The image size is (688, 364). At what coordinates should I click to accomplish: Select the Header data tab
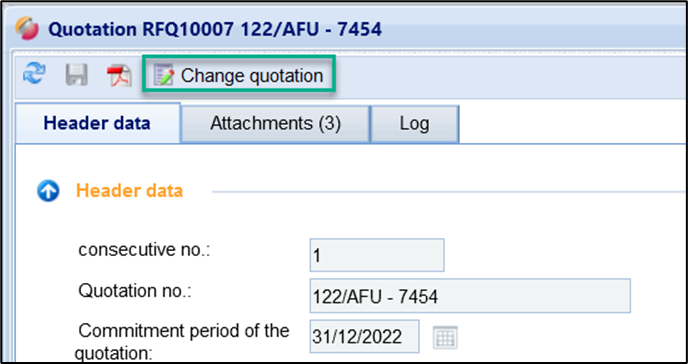pyautogui.click(x=97, y=123)
